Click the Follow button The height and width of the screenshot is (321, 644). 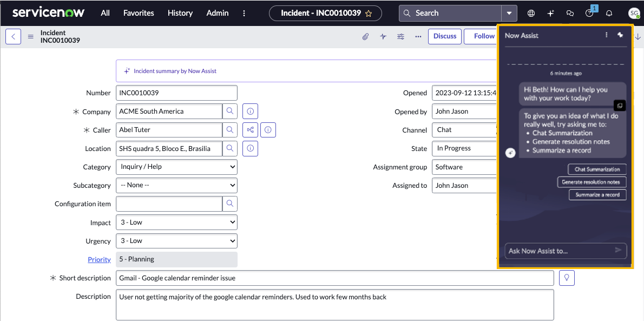(x=481, y=36)
